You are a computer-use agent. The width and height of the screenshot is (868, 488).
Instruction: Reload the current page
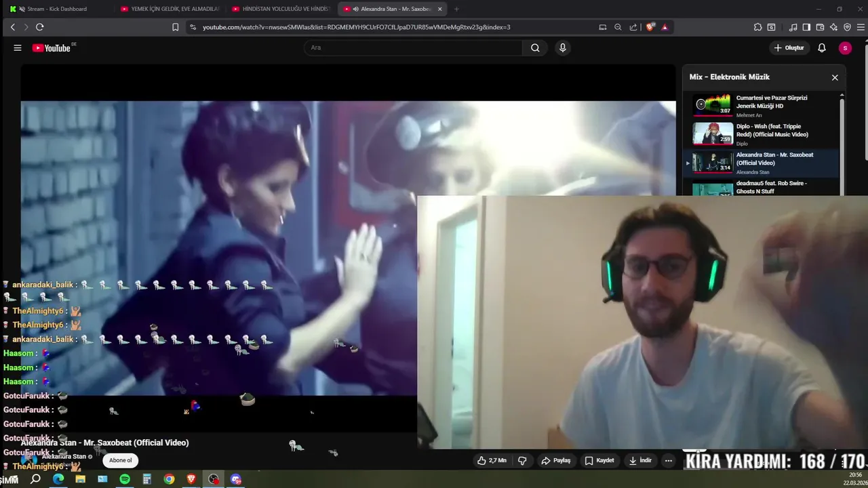39,27
